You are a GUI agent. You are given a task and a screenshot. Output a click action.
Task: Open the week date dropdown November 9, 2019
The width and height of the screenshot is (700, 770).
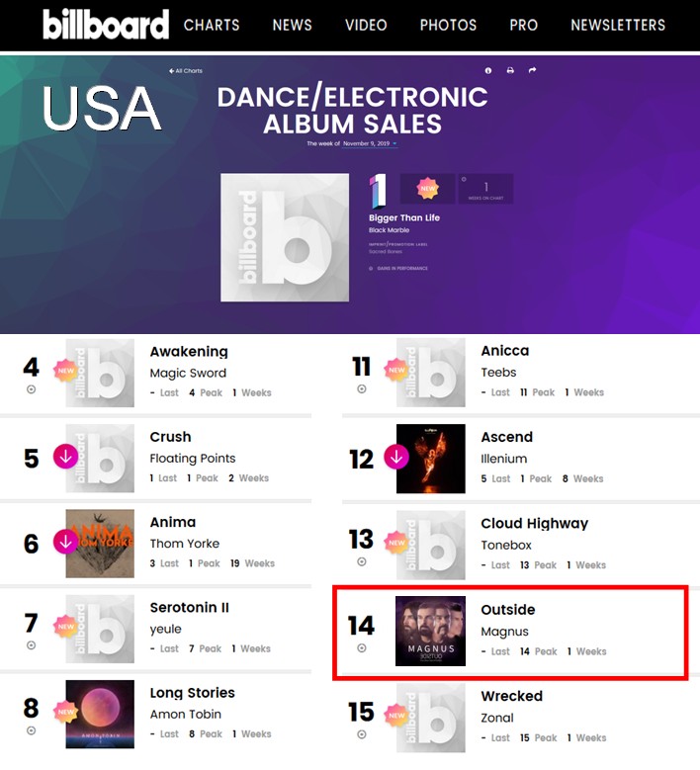[x=370, y=144]
